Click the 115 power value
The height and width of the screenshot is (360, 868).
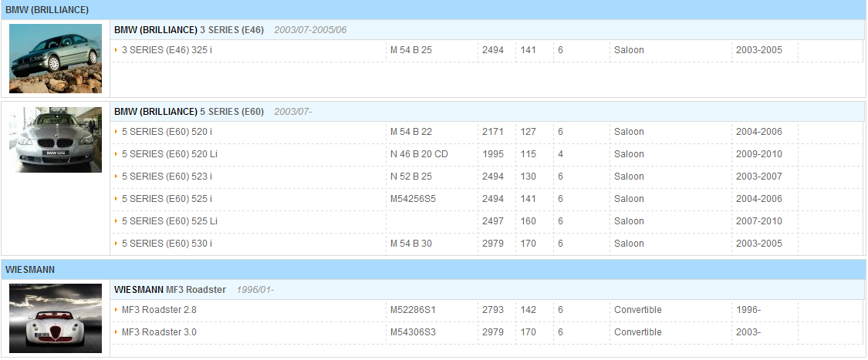point(528,154)
